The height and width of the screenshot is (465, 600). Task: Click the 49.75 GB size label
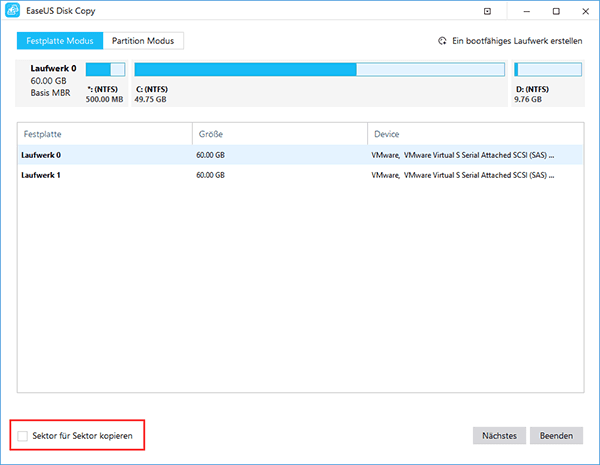point(150,100)
